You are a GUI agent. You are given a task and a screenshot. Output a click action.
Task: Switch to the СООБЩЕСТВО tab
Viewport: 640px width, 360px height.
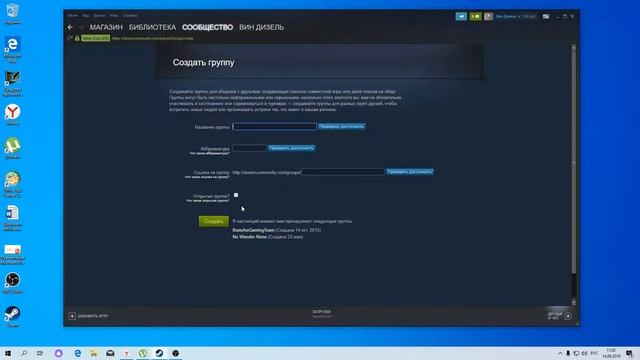[x=207, y=27]
